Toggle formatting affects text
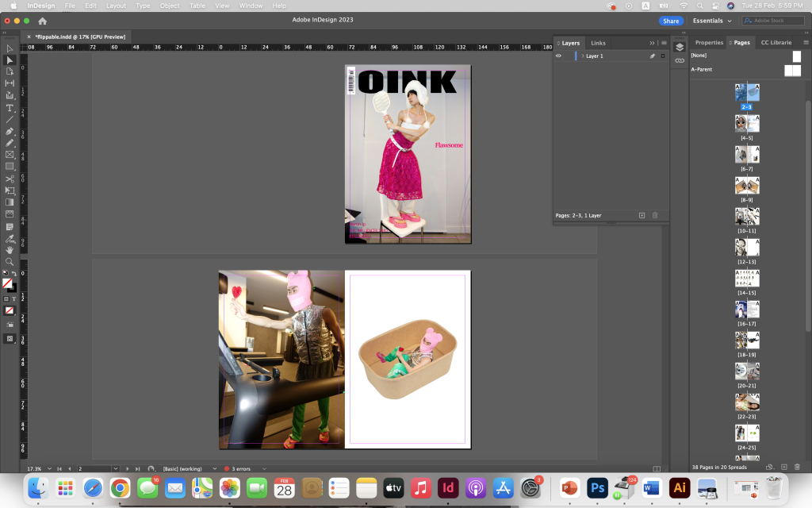The height and width of the screenshot is (508, 812). coord(14,299)
